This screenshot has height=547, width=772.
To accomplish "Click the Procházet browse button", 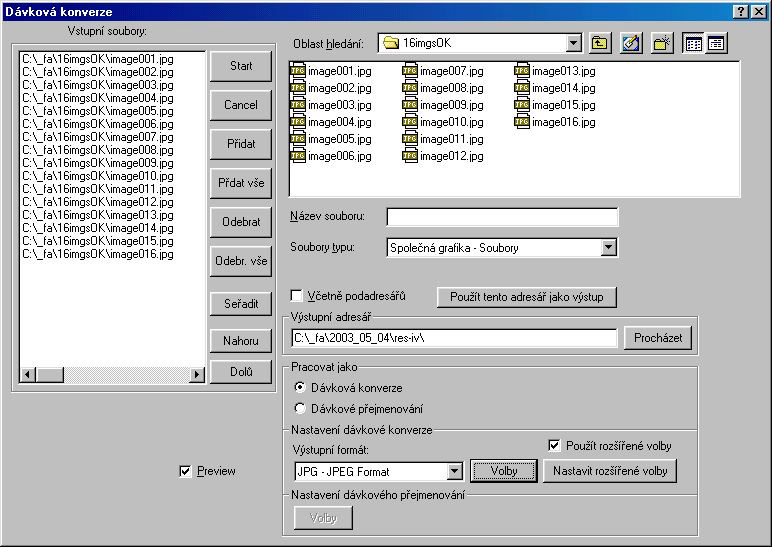I will coord(658,338).
